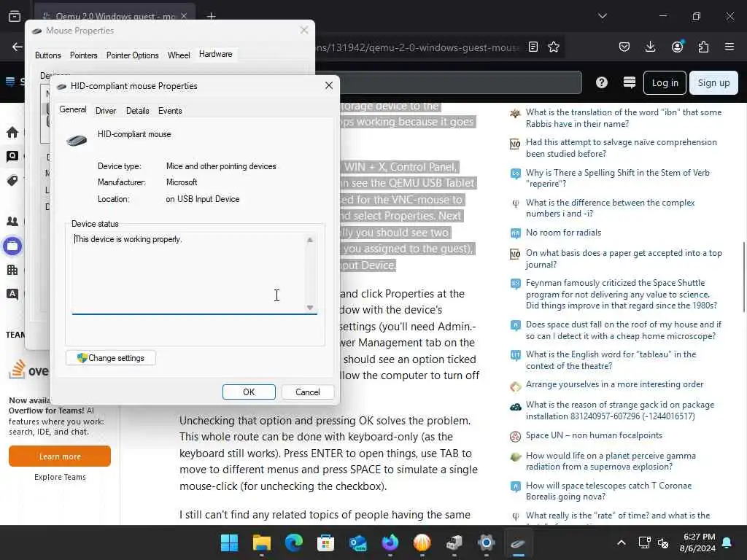Image resolution: width=747 pixels, height=560 pixels.
Task: Click the Home icon in site sidebar
Action: [12, 132]
